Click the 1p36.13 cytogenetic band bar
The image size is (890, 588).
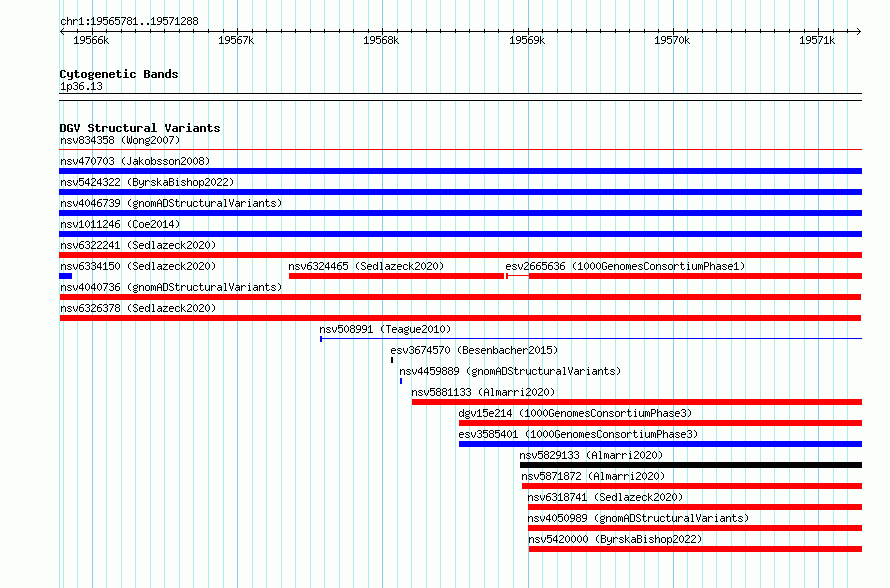[x=460, y=97]
